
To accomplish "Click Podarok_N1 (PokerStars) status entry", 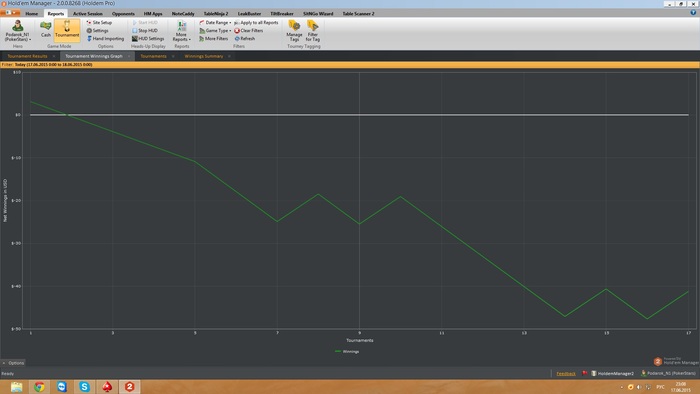I will coord(668,373).
